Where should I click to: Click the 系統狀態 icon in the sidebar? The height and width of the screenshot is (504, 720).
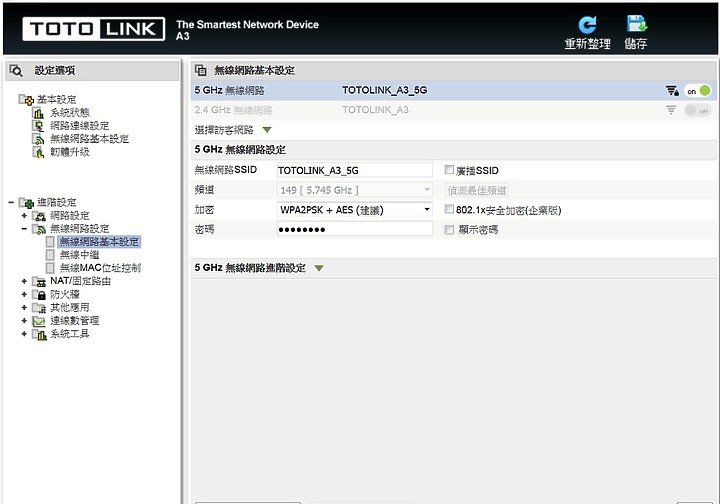39,112
